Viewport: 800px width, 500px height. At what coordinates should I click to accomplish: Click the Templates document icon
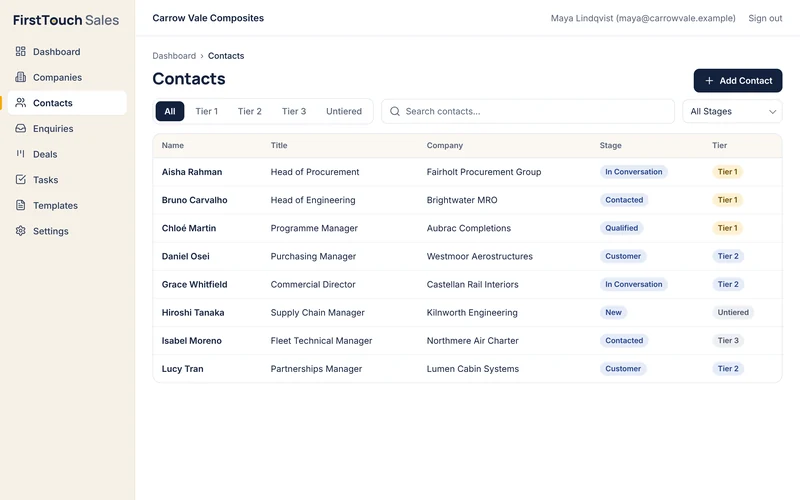20,205
